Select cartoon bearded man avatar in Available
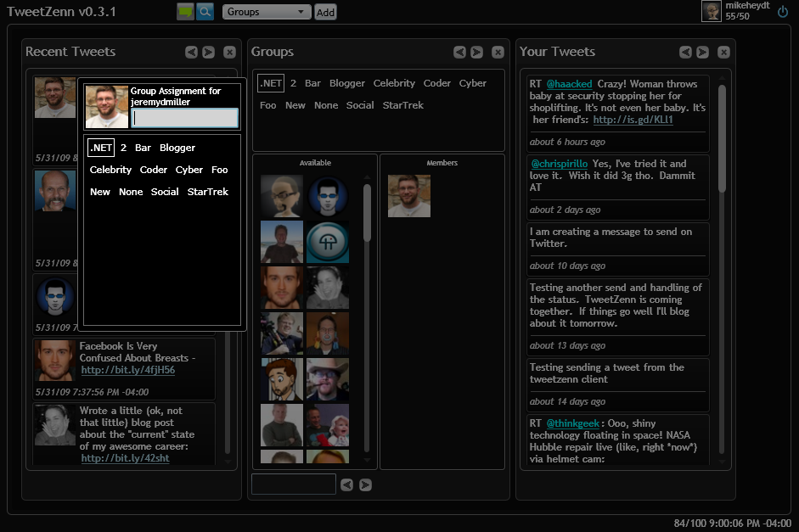 [x=282, y=379]
